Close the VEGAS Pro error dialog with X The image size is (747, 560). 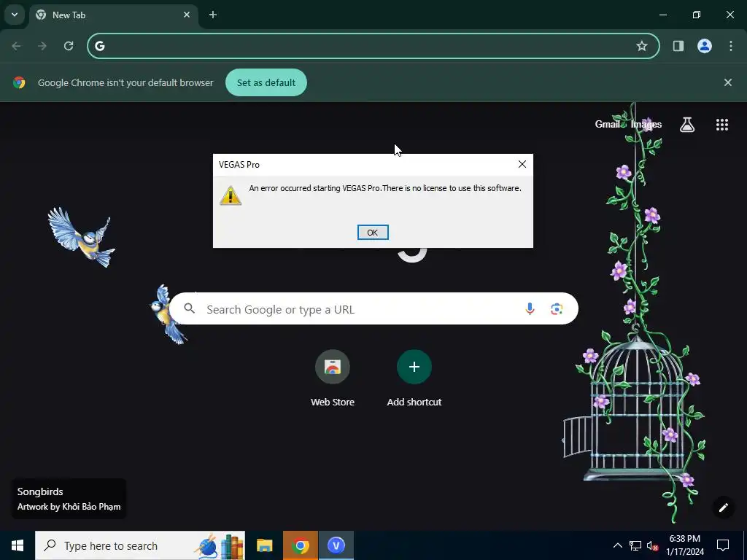(x=522, y=164)
